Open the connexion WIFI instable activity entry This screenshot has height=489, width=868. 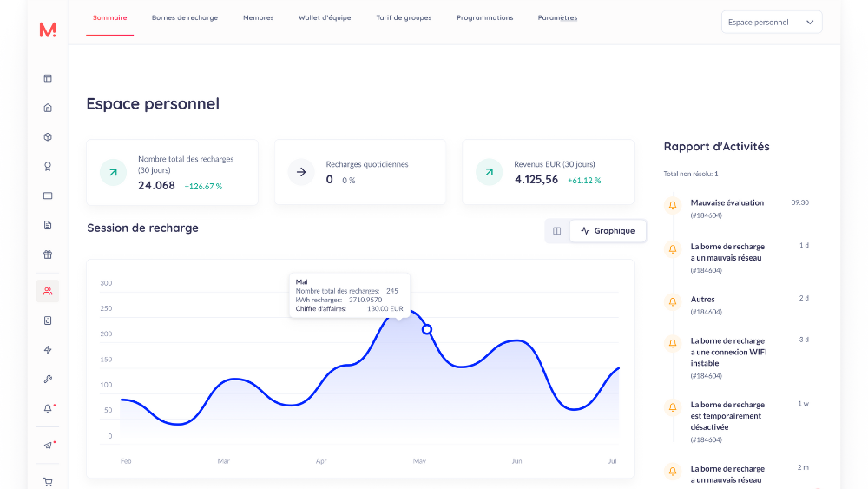pos(736,358)
